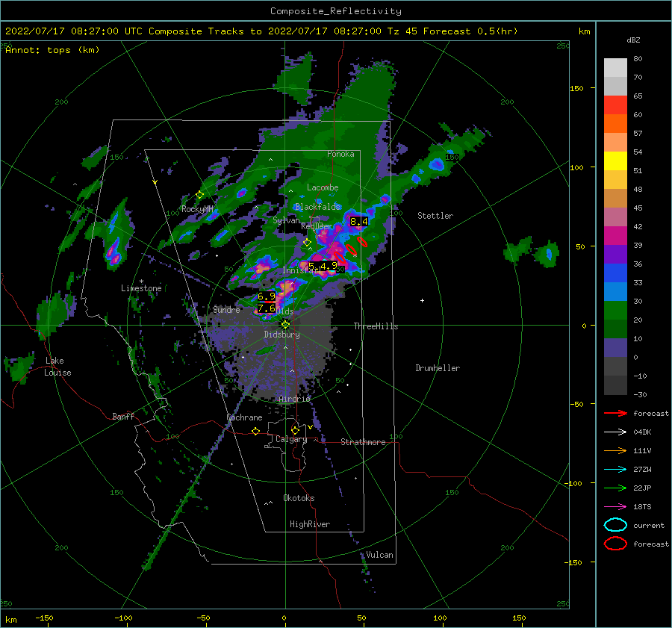The width and height of the screenshot is (672, 628).
Task: Click the Didsbury city label
Action: [281, 335]
